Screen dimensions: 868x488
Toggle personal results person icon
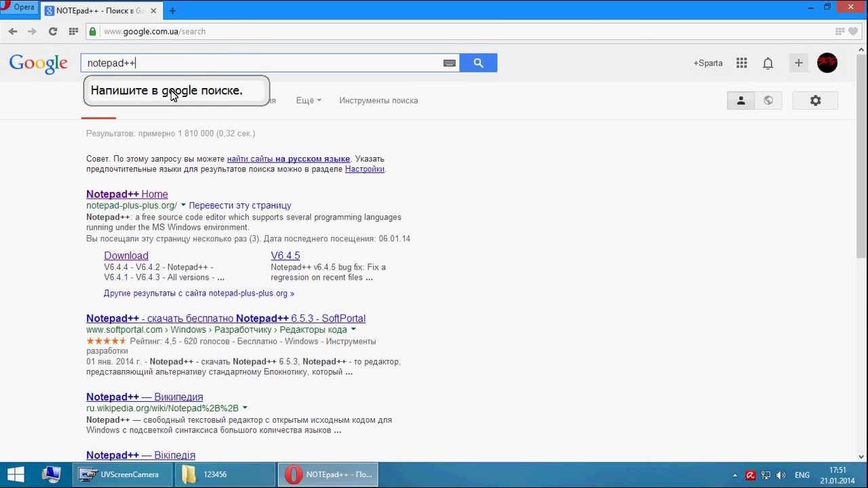coord(741,100)
